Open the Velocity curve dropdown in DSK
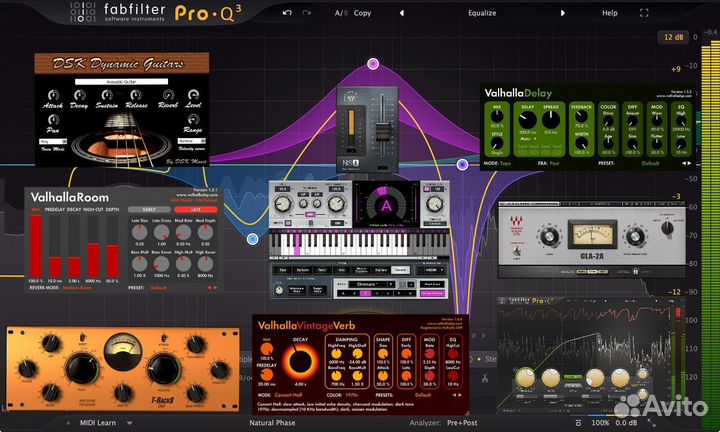720x432 pixels. pos(192,141)
